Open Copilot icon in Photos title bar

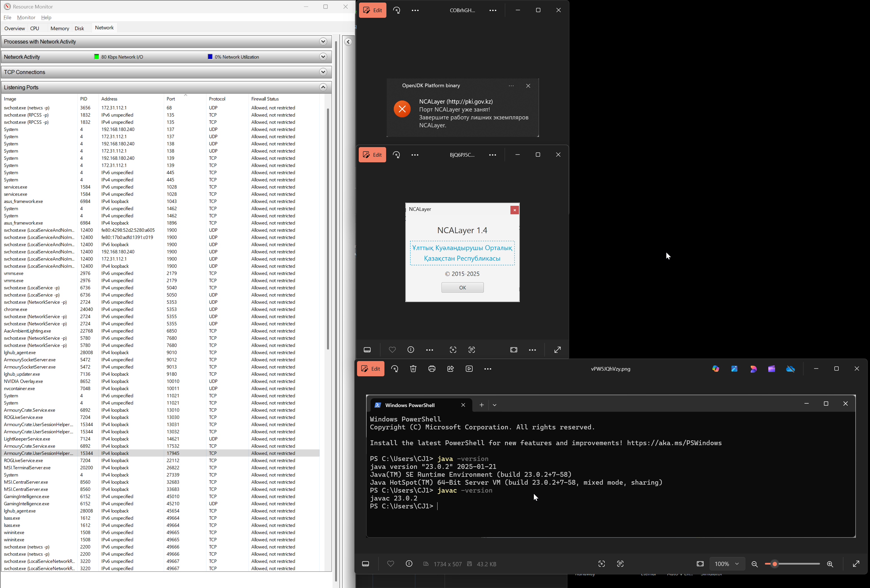[715, 369]
